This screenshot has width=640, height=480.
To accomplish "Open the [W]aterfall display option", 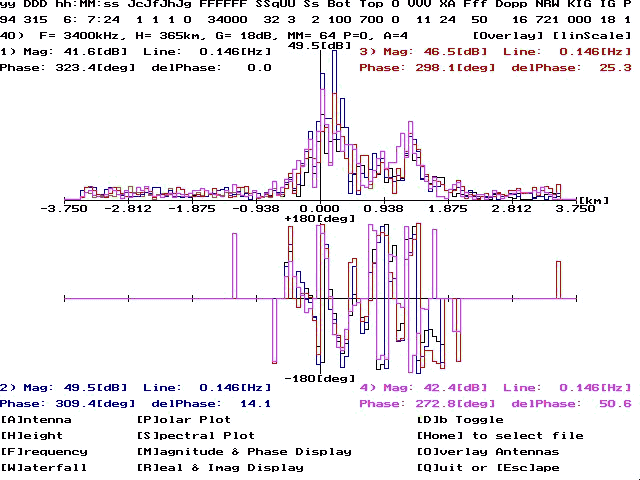I will coord(44,468).
